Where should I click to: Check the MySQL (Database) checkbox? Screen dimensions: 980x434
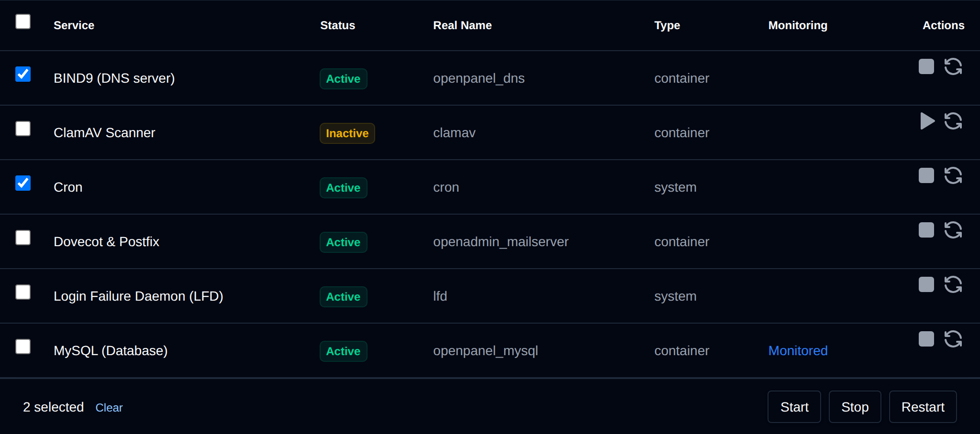tap(23, 347)
